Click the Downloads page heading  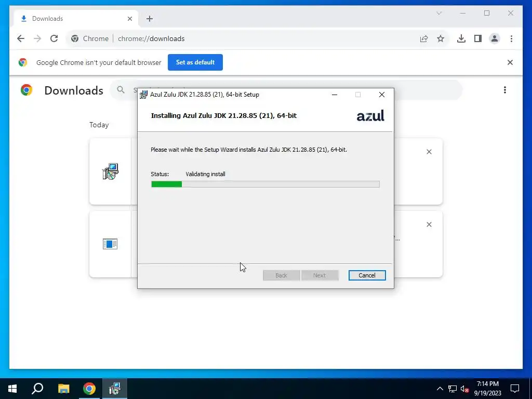pyautogui.click(x=74, y=90)
